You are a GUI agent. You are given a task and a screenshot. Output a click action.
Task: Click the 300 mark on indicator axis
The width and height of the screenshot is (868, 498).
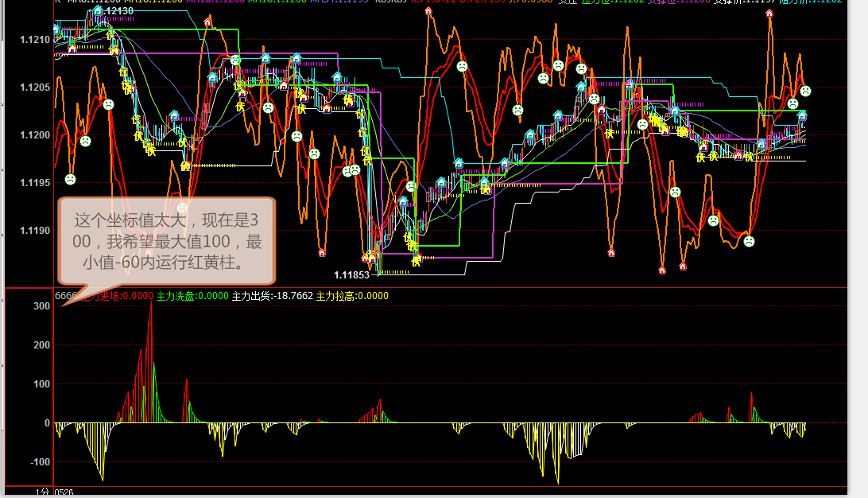[41, 305]
